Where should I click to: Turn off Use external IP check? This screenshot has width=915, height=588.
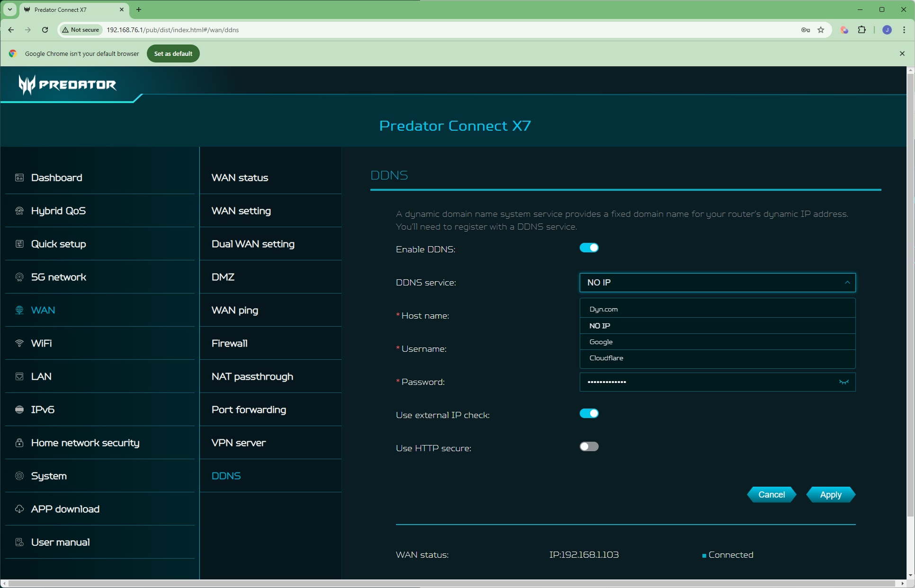coord(589,413)
